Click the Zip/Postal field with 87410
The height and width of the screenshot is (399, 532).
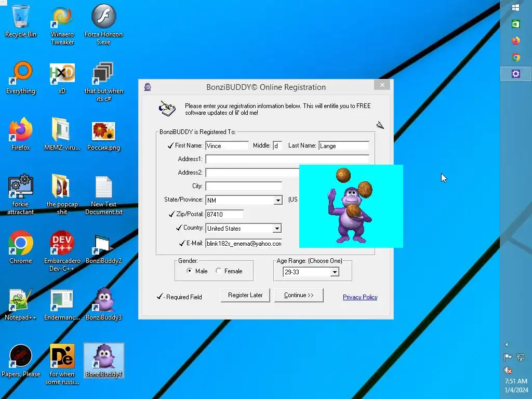click(224, 215)
